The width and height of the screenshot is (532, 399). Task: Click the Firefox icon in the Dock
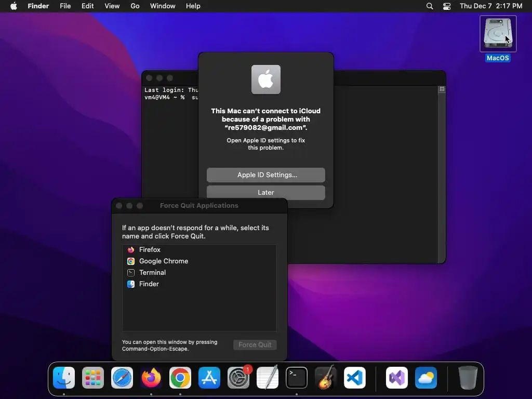(x=151, y=378)
